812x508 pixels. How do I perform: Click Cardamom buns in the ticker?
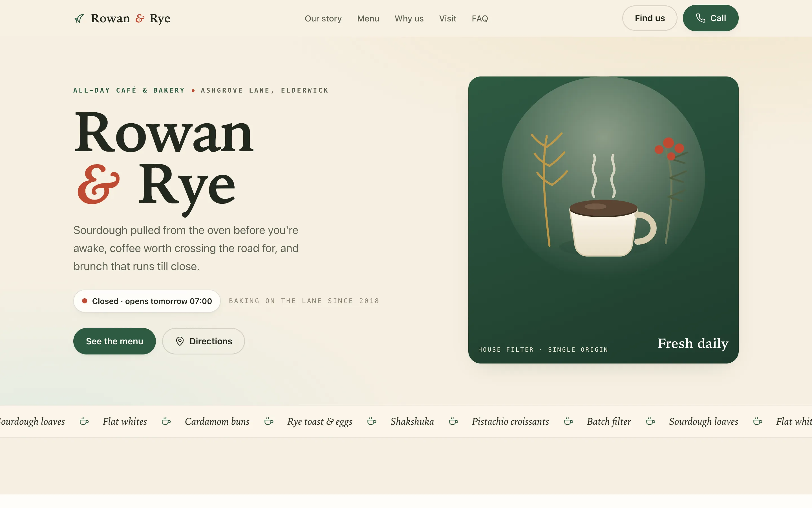(217, 421)
